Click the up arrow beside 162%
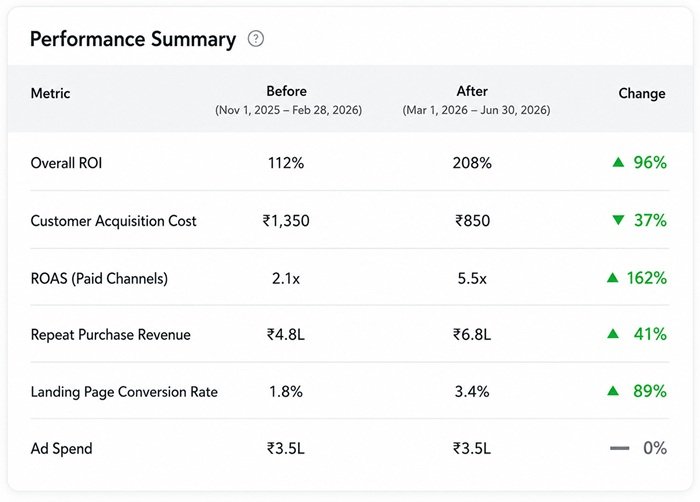 (612, 278)
